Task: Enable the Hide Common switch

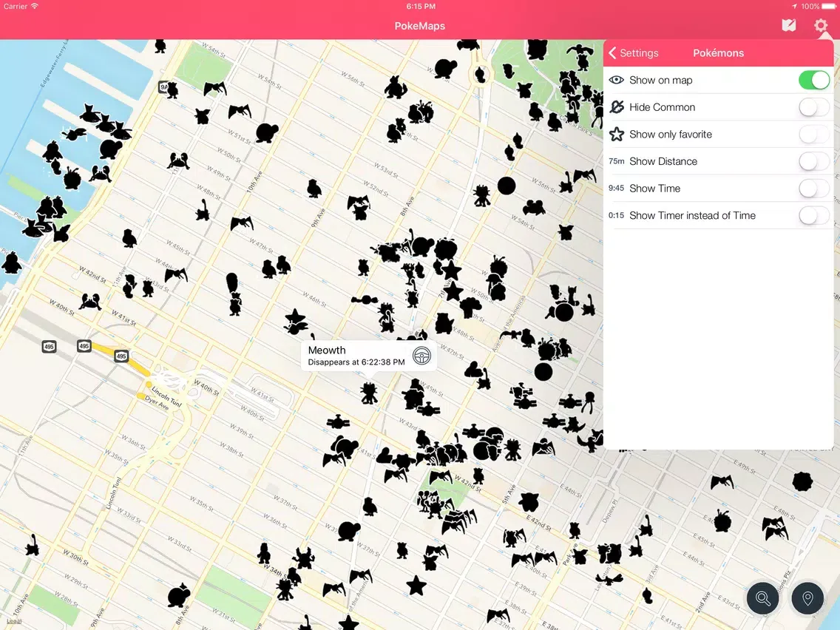Action: coord(813,107)
